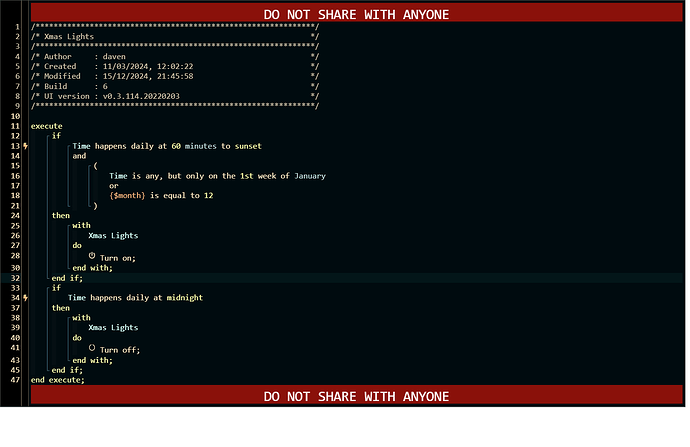
Task: Click the "1st week of January" restriction condition
Action: pos(217,176)
